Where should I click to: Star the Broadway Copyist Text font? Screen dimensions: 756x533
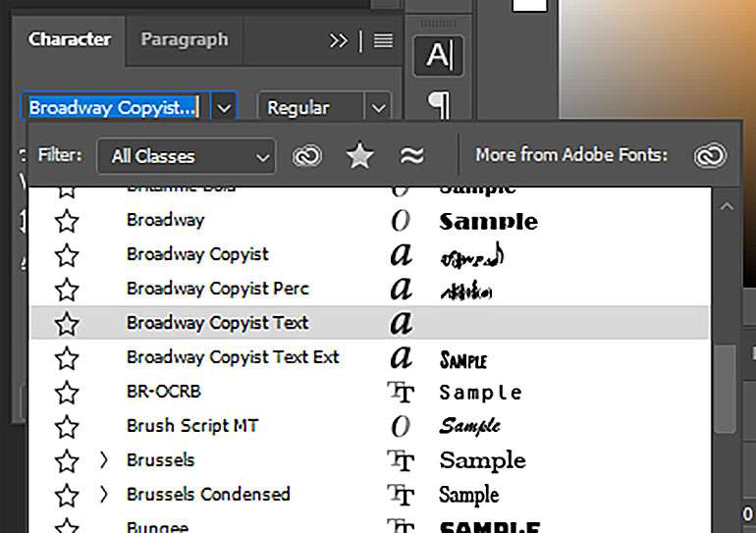[67, 323]
